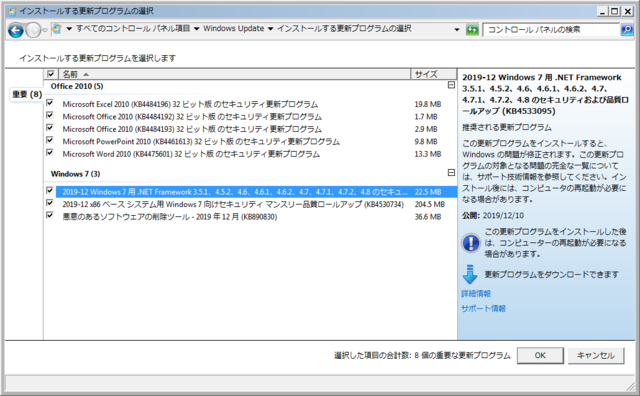This screenshot has height=396, width=640.
Task: Uncheck Microsoft Excel 2010 KB4484196 update
Action: tap(50, 103)
